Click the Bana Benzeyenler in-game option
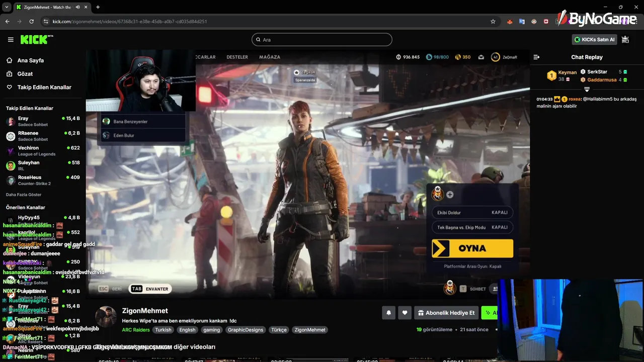This screenshot has height=362, width=644. point(143,122)
